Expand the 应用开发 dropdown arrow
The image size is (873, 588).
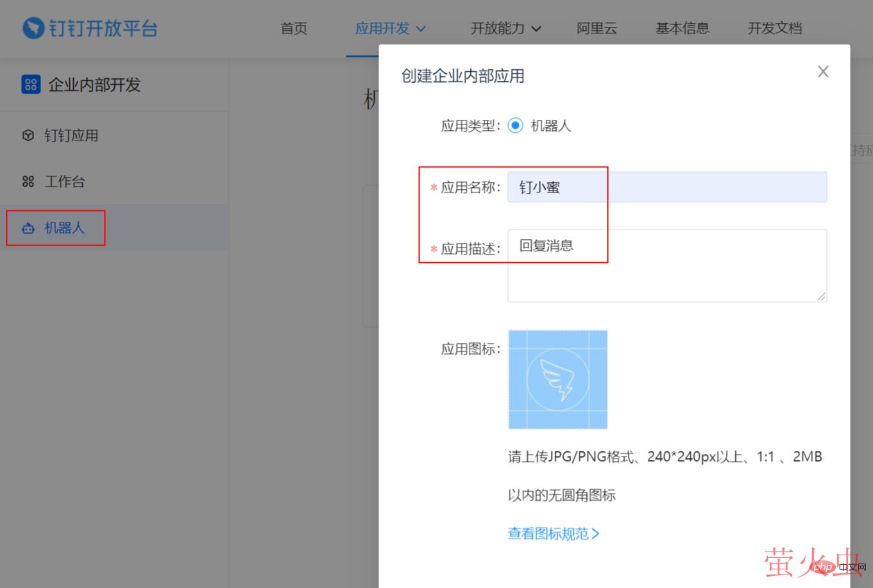tap(421, 29)
